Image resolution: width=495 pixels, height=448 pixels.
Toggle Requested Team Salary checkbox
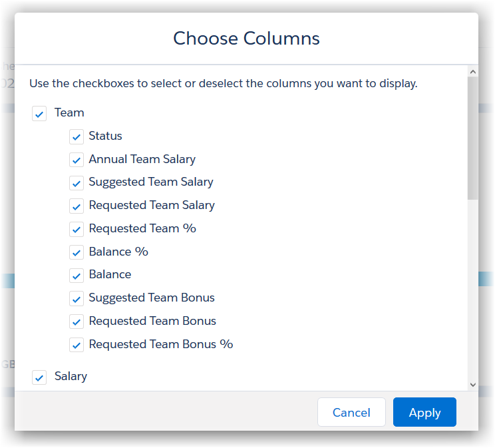click(x=77, y=206)
